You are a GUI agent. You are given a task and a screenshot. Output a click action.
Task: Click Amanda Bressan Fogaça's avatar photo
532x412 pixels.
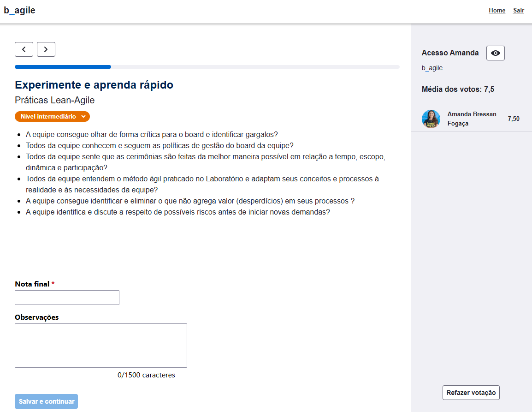coord(431,119)
